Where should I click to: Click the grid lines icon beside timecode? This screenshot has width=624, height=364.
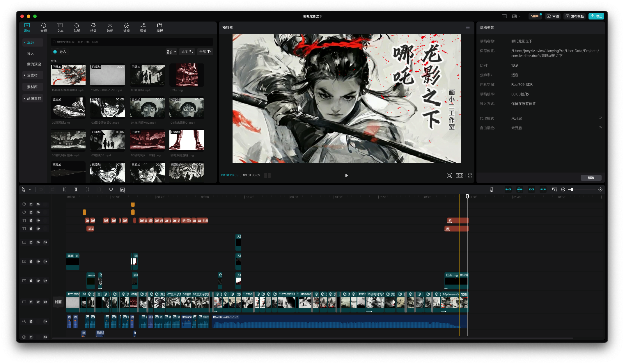[267, 175]
